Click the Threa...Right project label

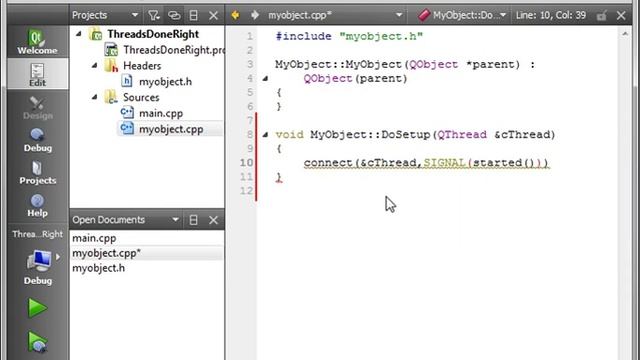click(38, 234)
